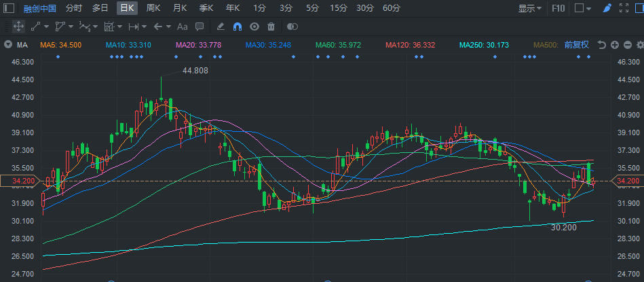Click the overlapping circles overlay icon
The width and height of the screenshot is (644, 282).
pyautogui.click(x=292, y=27)
